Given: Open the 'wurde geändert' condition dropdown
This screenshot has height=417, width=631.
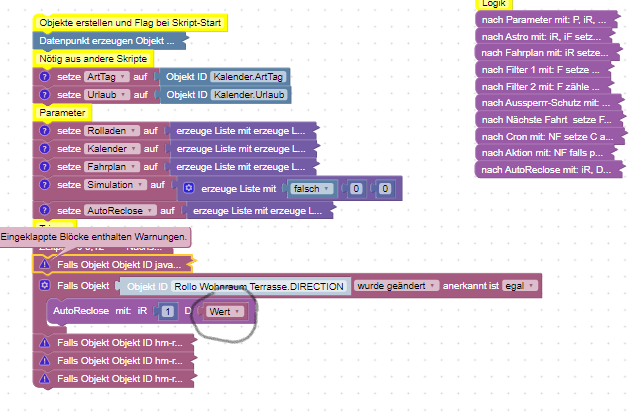Looking at the screenshot, I should pos(396,286).
